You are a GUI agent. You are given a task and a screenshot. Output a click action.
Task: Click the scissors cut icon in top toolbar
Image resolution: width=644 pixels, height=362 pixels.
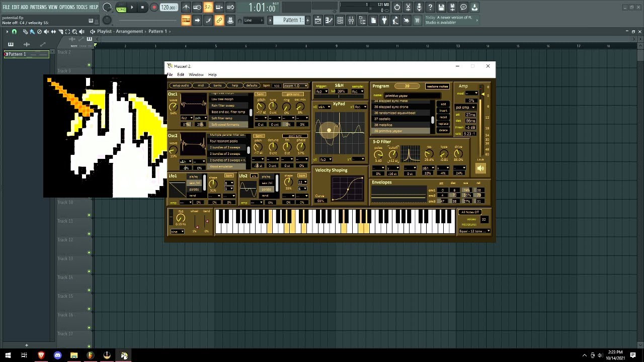(408, 8)
